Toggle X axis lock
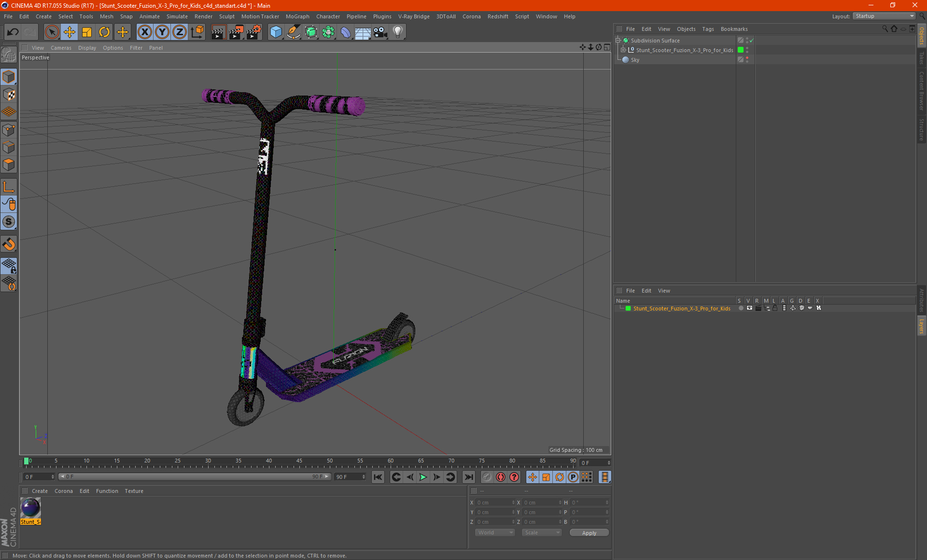 [x=144, y=32]
